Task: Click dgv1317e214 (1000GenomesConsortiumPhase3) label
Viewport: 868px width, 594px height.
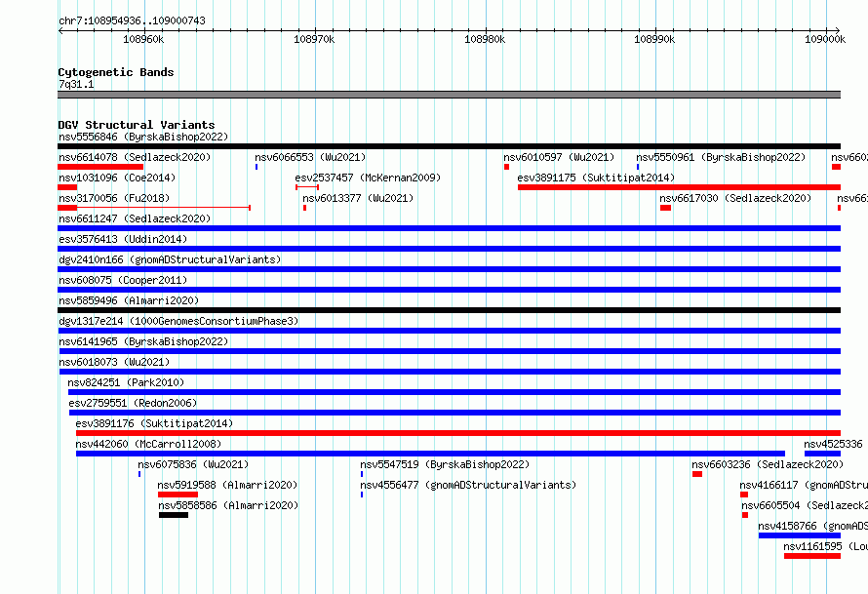Action: (x=178, y=321)
